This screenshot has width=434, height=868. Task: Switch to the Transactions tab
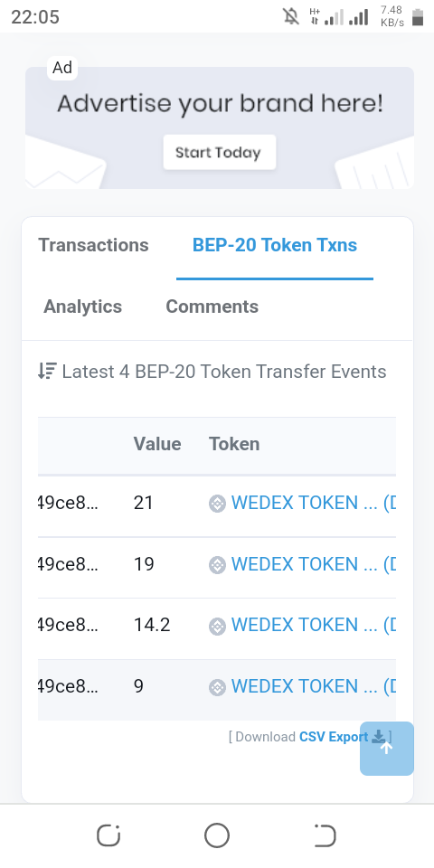93,245
